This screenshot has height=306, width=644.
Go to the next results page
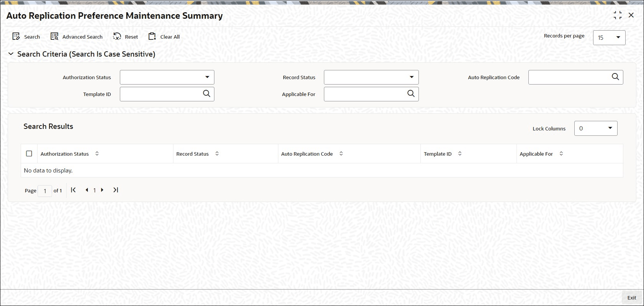click(102, 190)
